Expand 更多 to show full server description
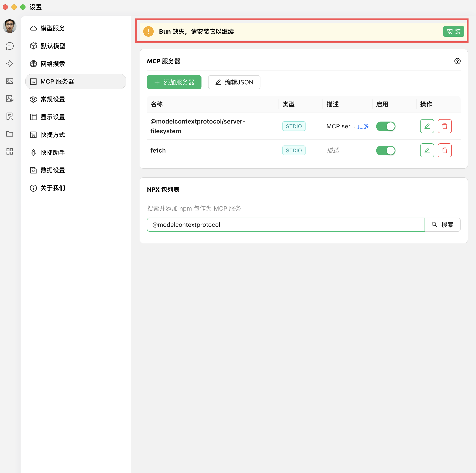The image size is (476, 473). [363, 126]
